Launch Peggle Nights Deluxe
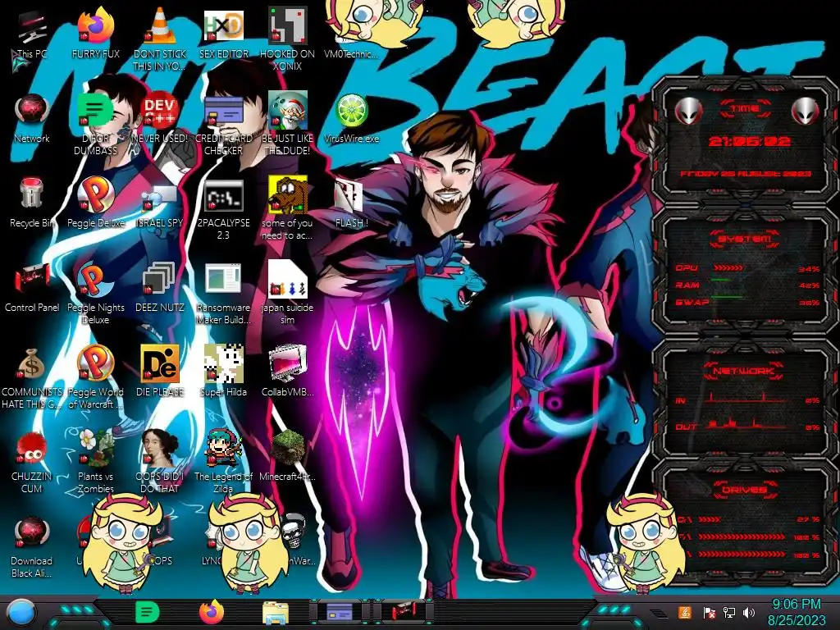 (96, 293)
